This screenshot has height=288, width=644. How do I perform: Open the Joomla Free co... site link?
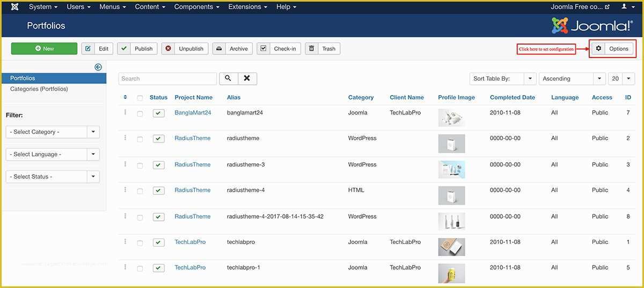pos(580,7)
